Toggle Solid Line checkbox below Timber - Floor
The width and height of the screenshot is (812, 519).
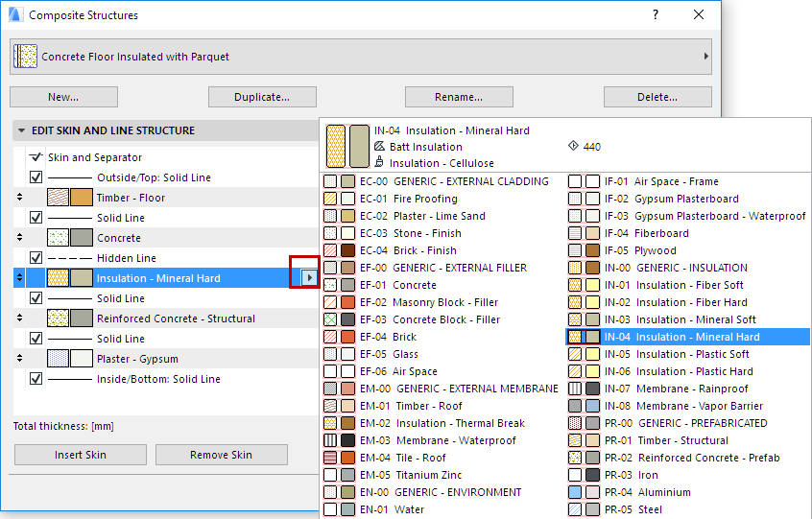coord(36,218)
